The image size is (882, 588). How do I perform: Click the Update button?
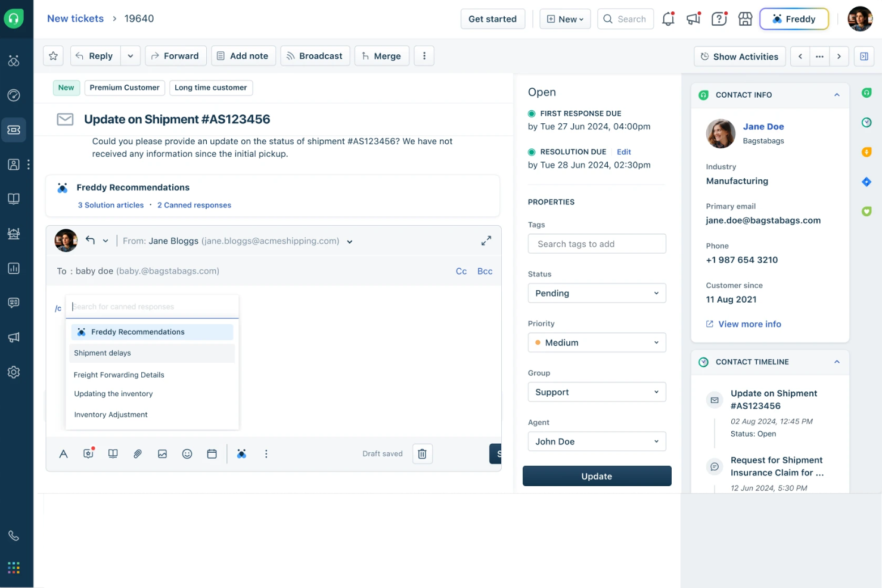tap(597, 476)
